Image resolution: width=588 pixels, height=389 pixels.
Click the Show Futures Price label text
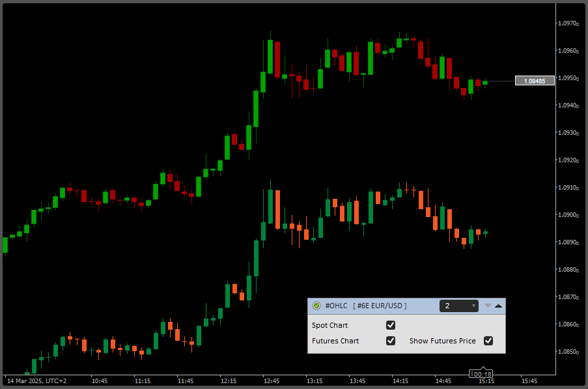[x=442, y=341]
